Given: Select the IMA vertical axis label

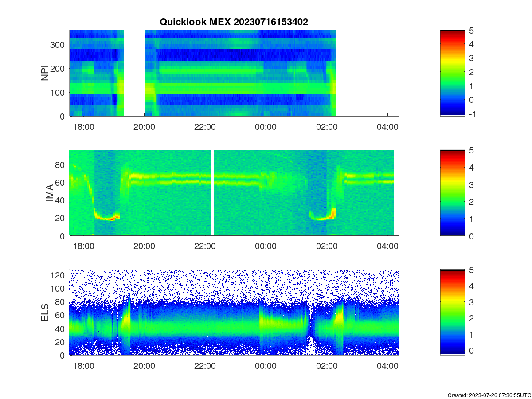Looking at the screenshot, I should (50, 193).
